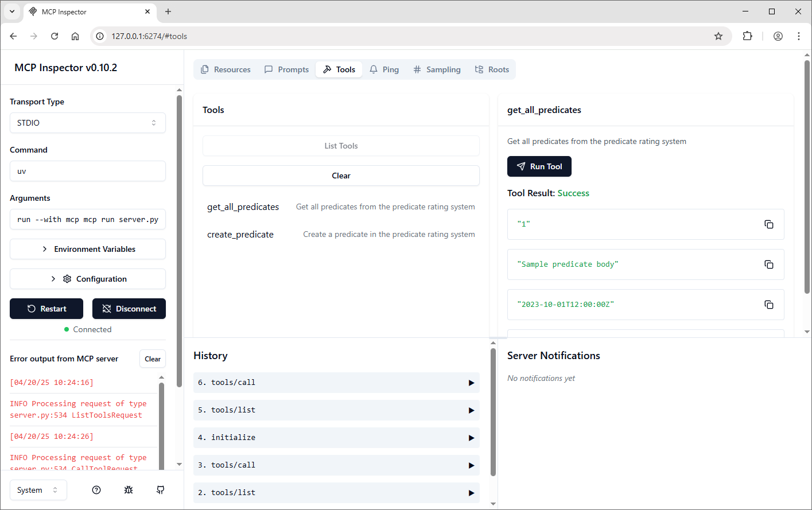Expand history entry 4. initialize
The image size is (812, 510).
pyautogui.click(x=336, y=438)
